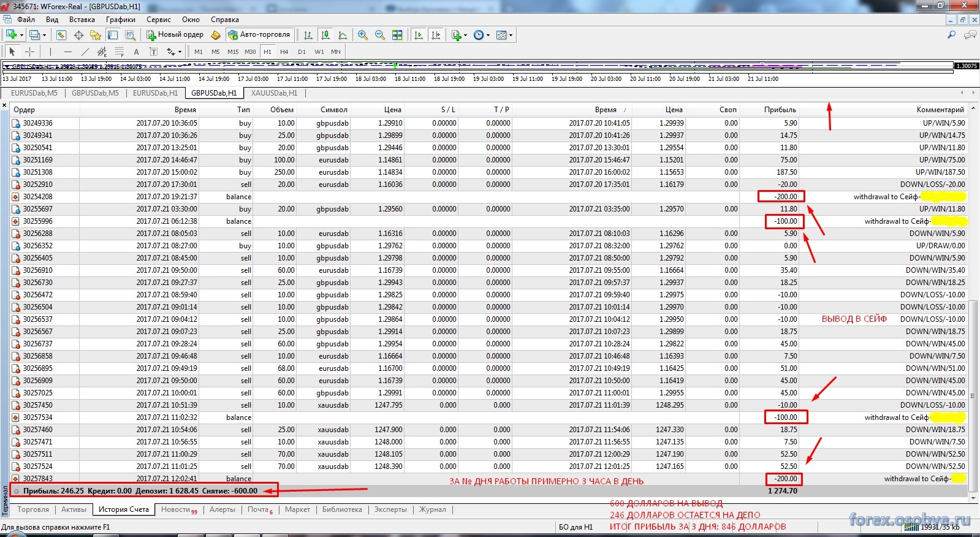Open the Market Watch panel icon

[61, 35]
